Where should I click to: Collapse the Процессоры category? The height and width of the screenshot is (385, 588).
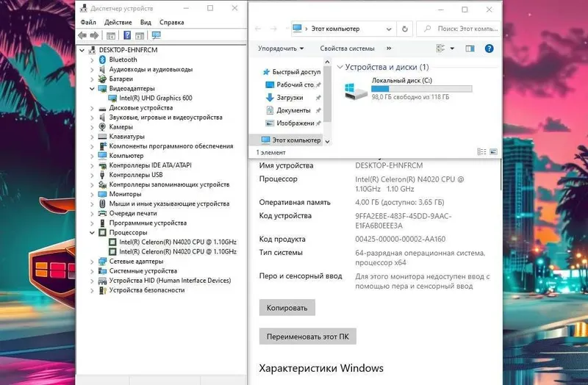pyautogui.click(x=92, y=232)
